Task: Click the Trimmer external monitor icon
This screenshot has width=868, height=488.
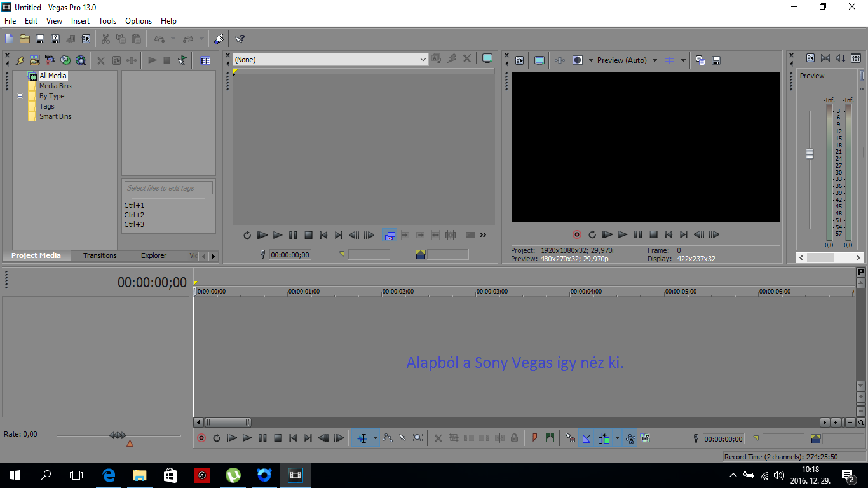Action: [x=487, y=58]
